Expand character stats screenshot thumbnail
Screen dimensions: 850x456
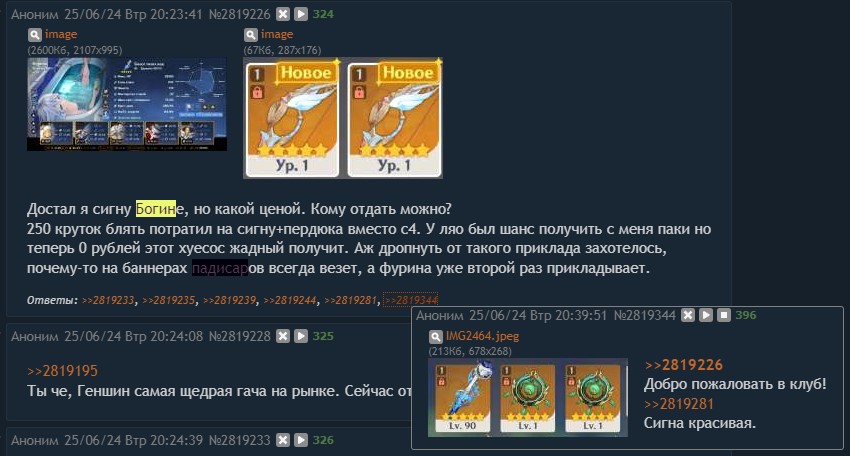[x=127, y=104]
